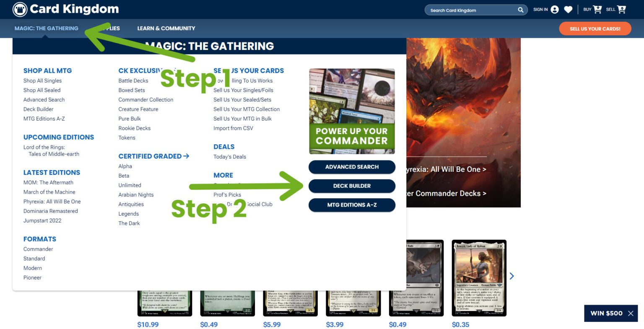Open the Tokens link
Screen dimensions: 644x329
click(x=127, y=137)
